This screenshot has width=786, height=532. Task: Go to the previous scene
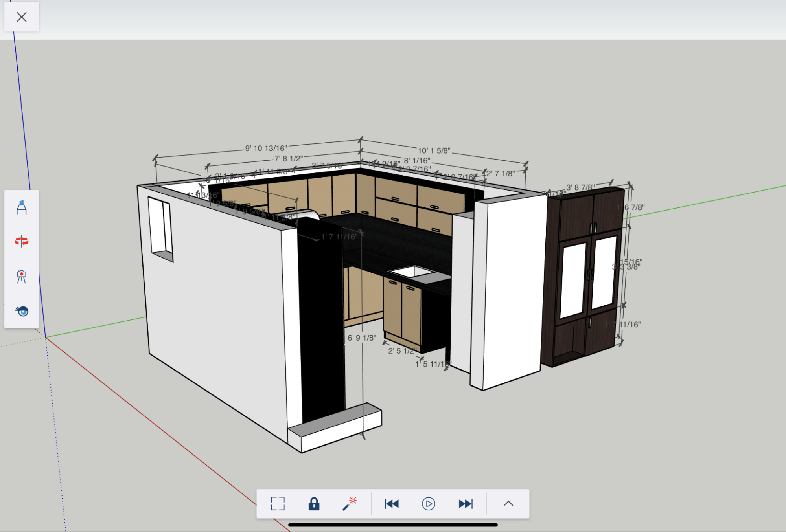pyautogui.click(x=392, y=503)
